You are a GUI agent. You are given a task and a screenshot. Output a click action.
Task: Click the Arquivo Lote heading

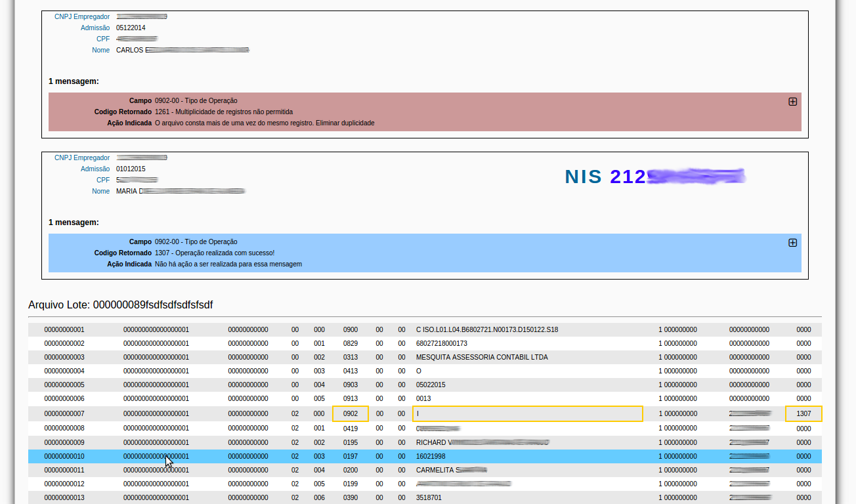pos(121,305)
